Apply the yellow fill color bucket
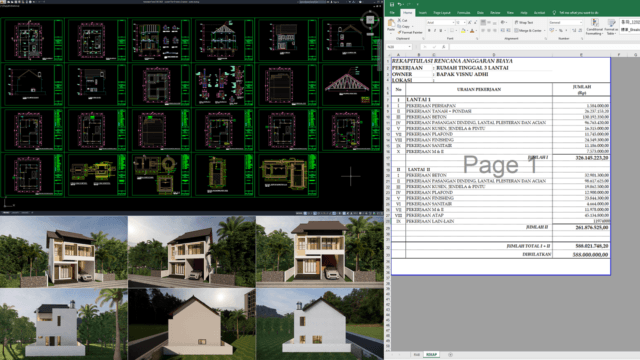This screenshot has height=360, width=640. 463,31
